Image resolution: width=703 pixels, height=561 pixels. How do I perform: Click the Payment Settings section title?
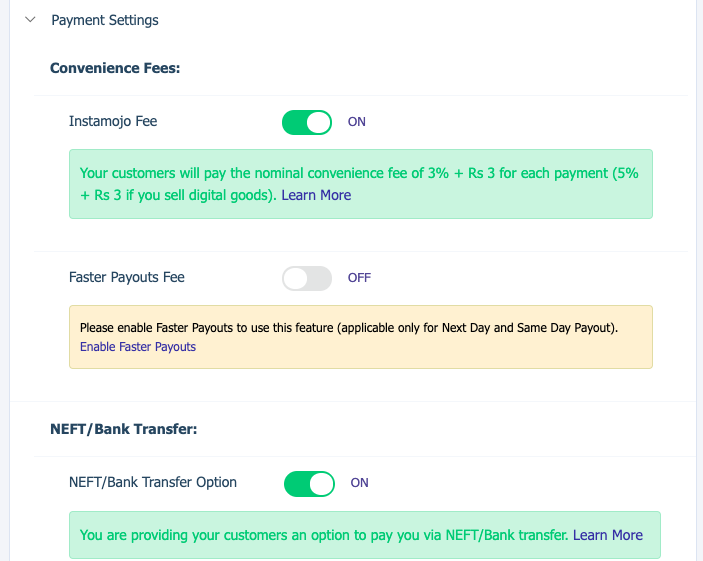click(104, 20)
